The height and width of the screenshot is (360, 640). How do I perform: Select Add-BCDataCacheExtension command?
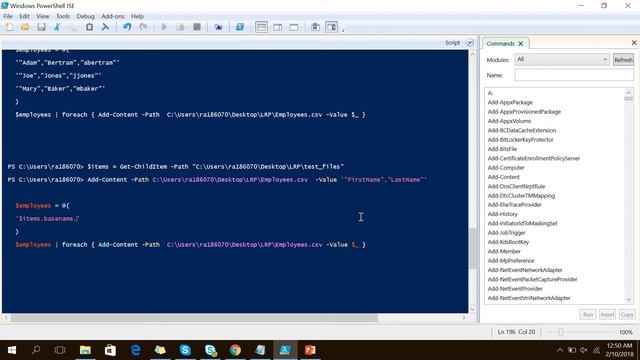522,131
